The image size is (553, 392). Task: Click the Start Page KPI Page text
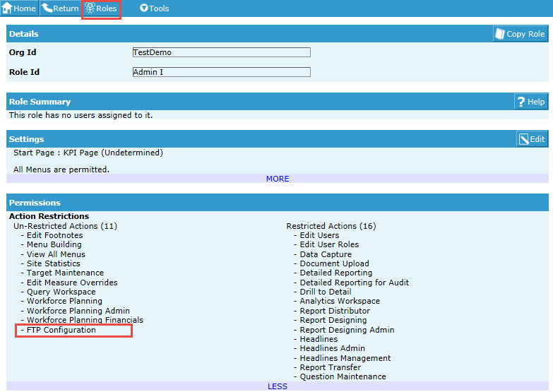[x=88, y=153]
